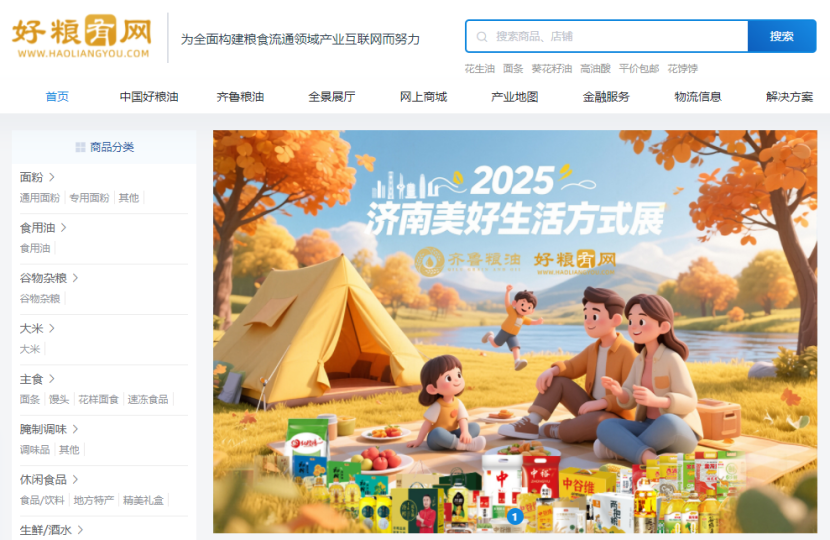Screen dimensions: 830x540
Task: Open the 腌制调味 category chevron
Action: click(75, 429)
